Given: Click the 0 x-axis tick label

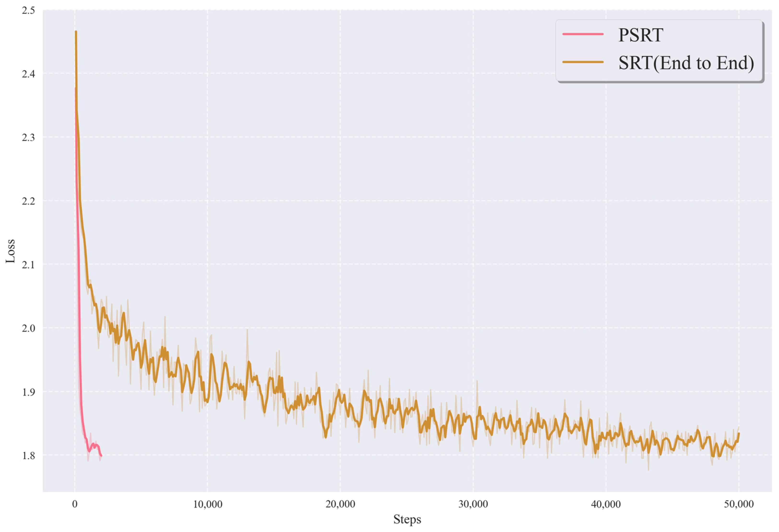Looking at the screenshot, I should coord(75,504).
